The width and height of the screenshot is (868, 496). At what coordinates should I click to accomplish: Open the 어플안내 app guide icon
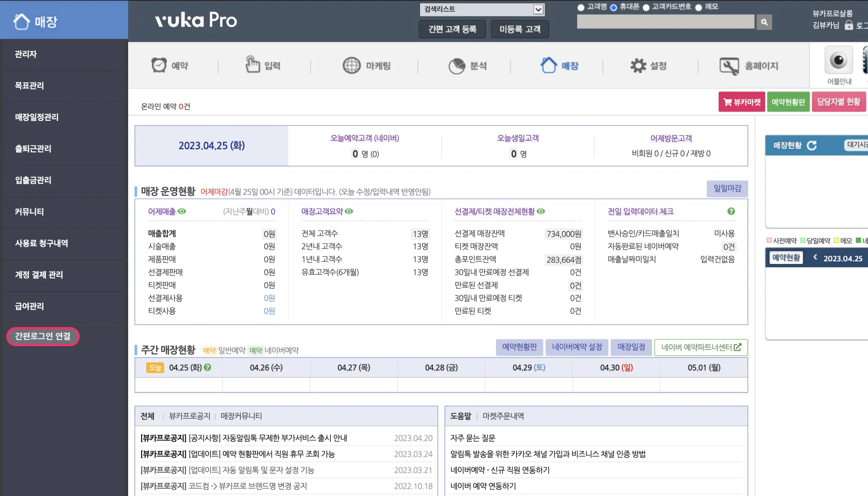pyautogui.click(x=839, y=61)
